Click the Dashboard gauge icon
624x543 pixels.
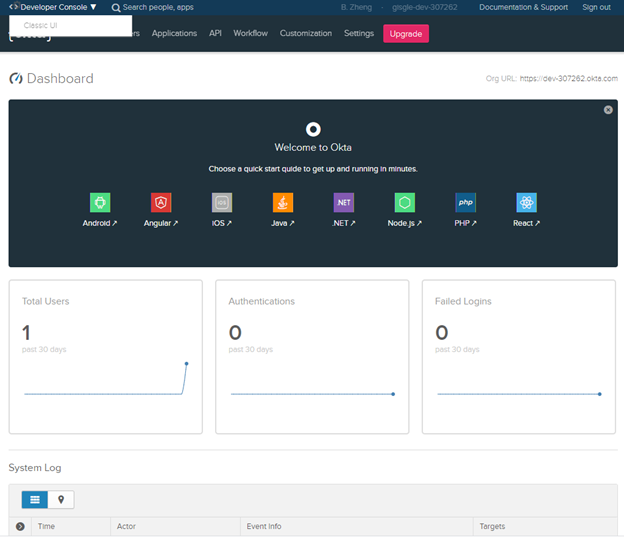tap(16, 78)
